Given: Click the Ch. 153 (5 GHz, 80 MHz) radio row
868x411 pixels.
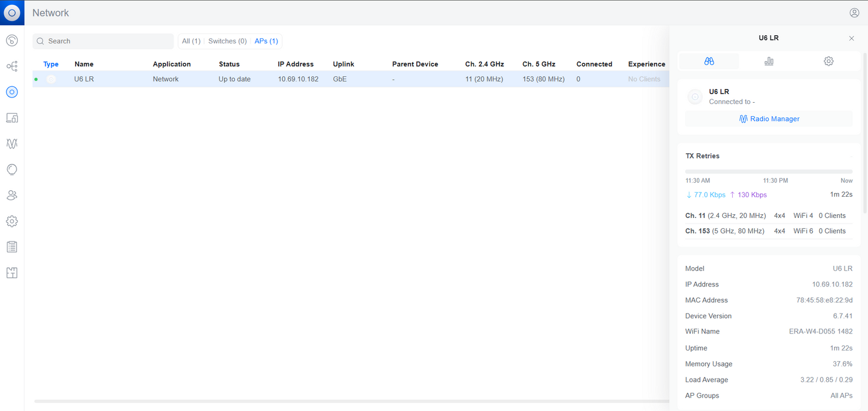Looking at the screenshot, I should tap(769, 231).
